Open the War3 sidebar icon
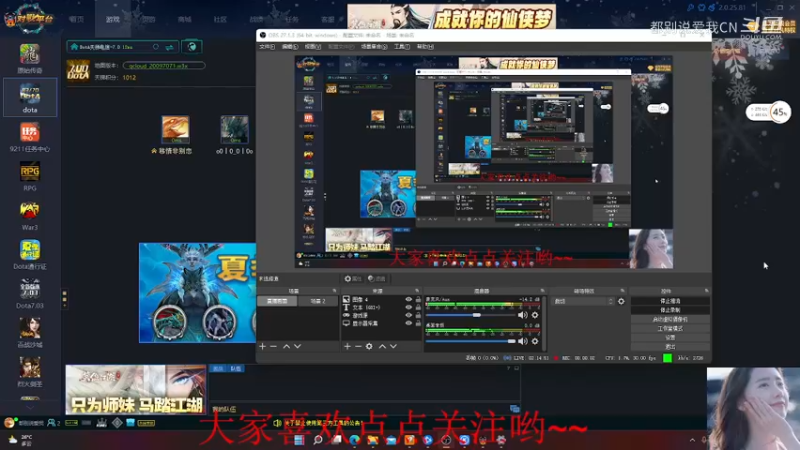 (30, 211)
